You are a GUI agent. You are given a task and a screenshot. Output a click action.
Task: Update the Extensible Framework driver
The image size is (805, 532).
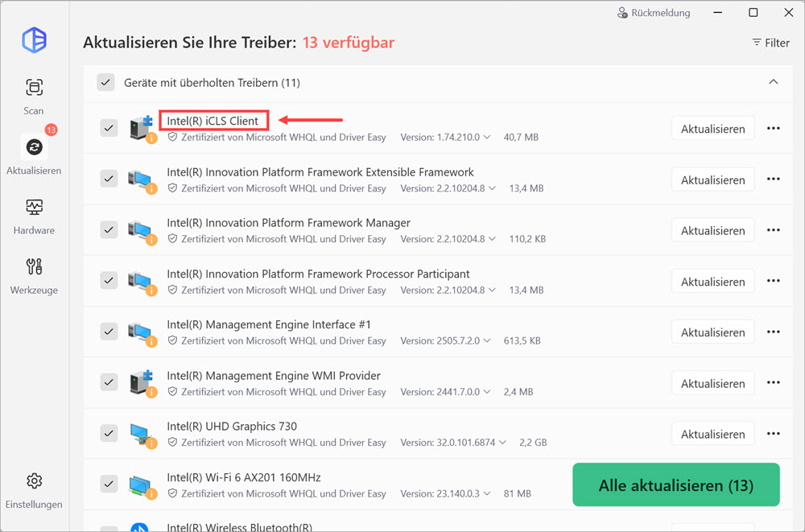(x=712, y=179)
